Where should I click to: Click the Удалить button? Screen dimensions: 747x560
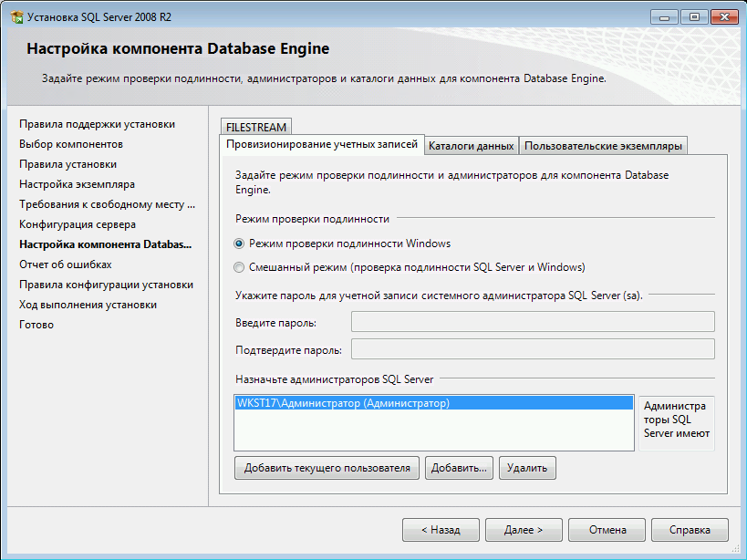pyautogui.click(x=527, y=468)
